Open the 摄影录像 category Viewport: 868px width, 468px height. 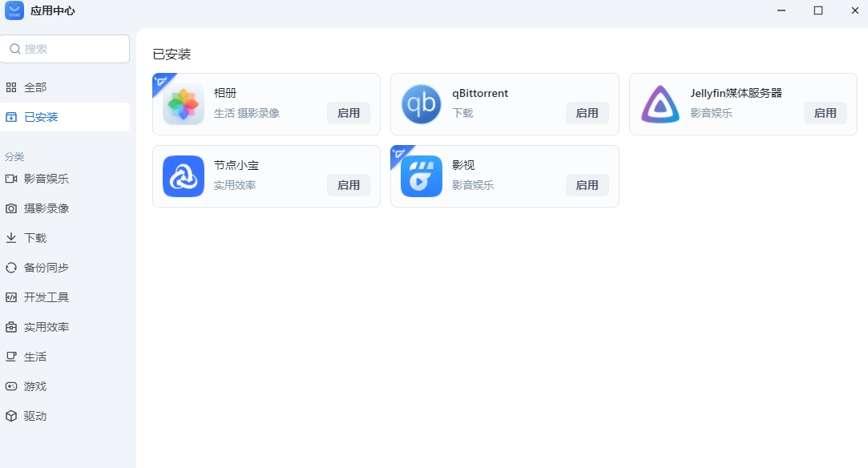coord(65,208)
